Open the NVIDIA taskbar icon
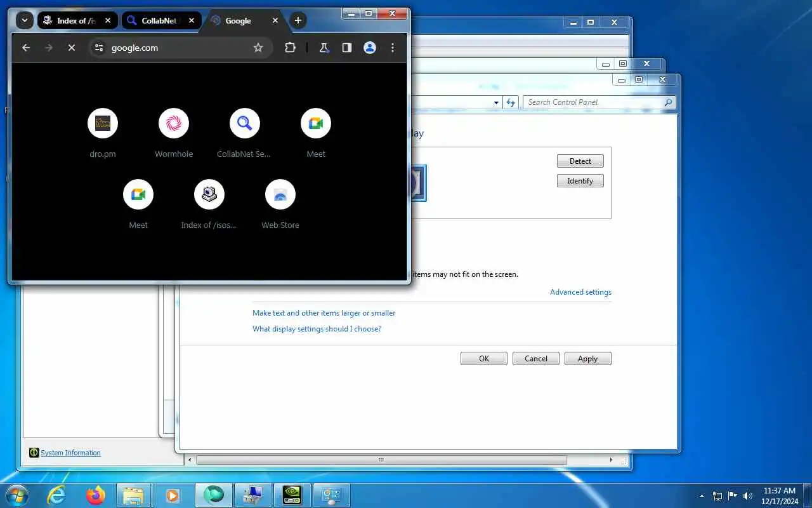This screenshot has width=812, height=508. 291,495
